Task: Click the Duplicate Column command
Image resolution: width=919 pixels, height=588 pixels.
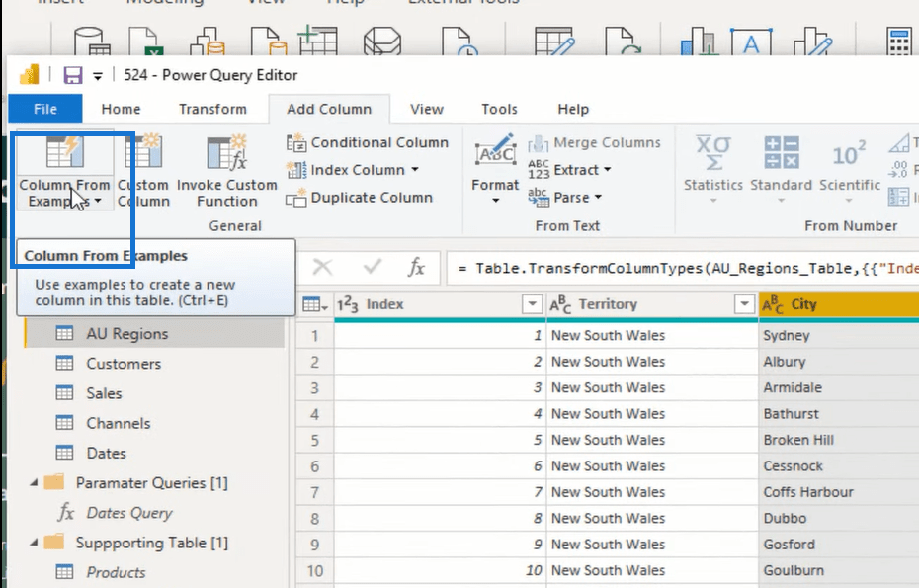Action: [x=360, y=198]
